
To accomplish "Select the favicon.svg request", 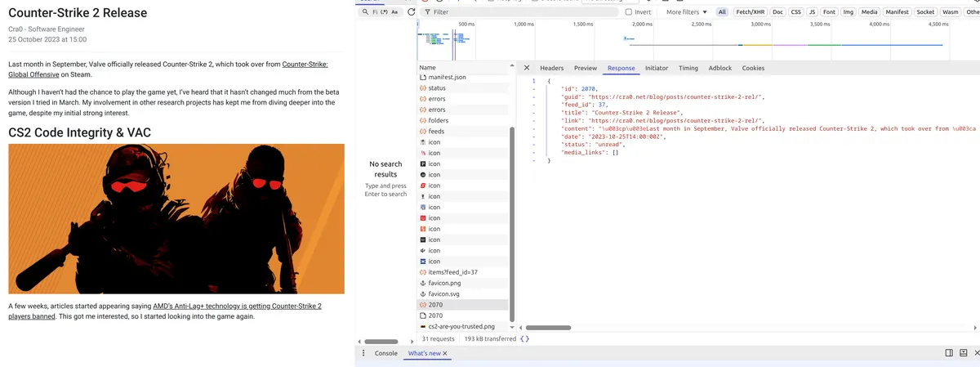I will tap(464, 293).
